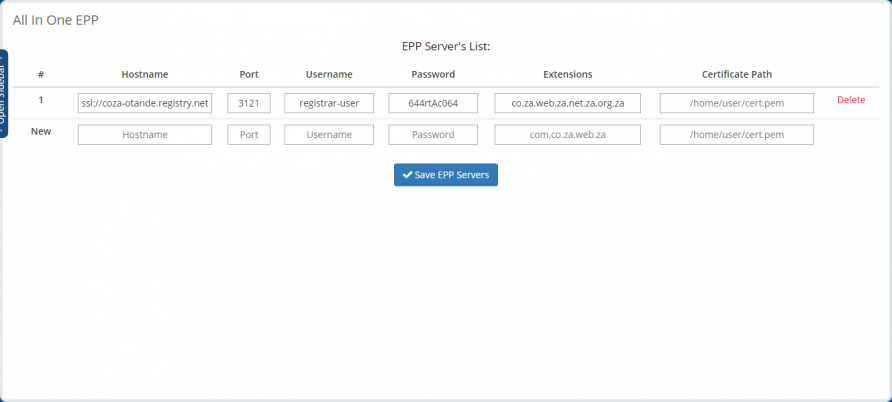Click the username field with registrar-user

pos(329,103)
